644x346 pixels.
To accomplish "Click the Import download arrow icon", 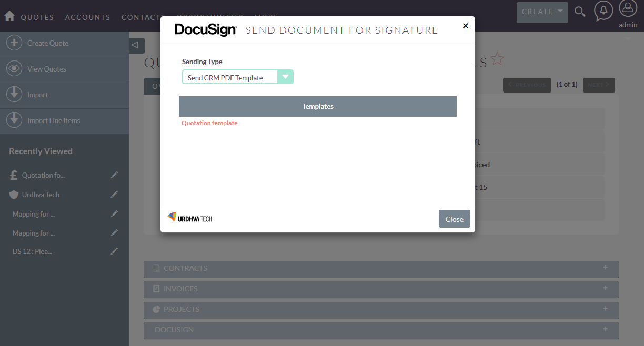I will pos(14,95).
